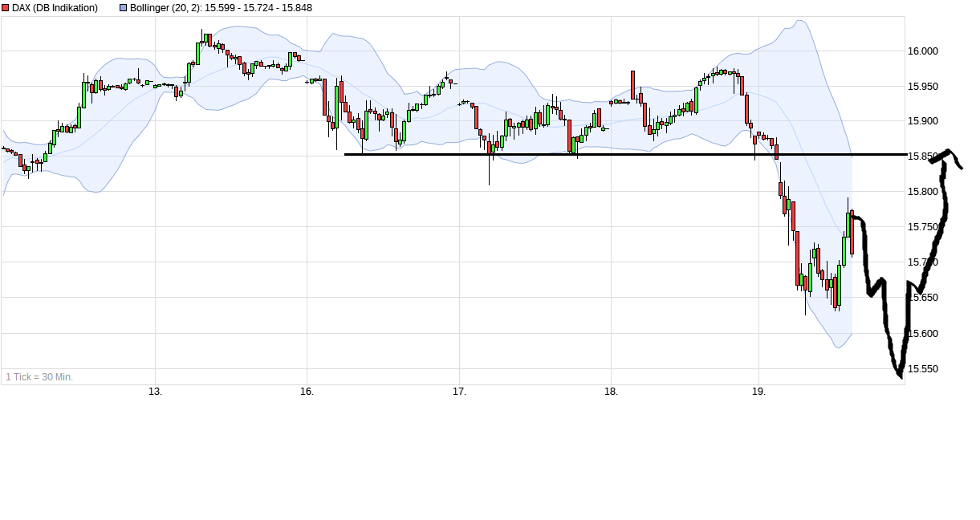
Task: Click the 15.950 price axis label
Action: click(x=922, y=87)
